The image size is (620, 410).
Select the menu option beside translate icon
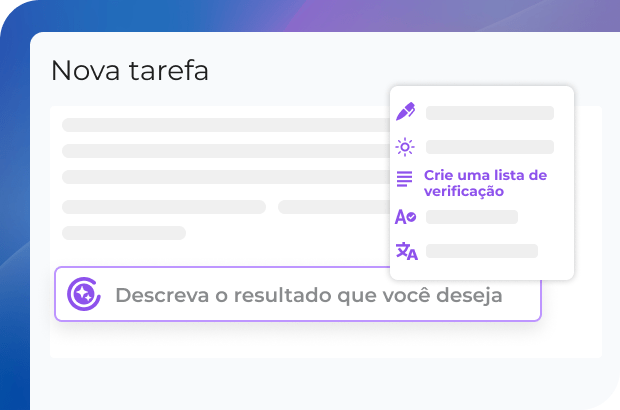click(481, 251)
